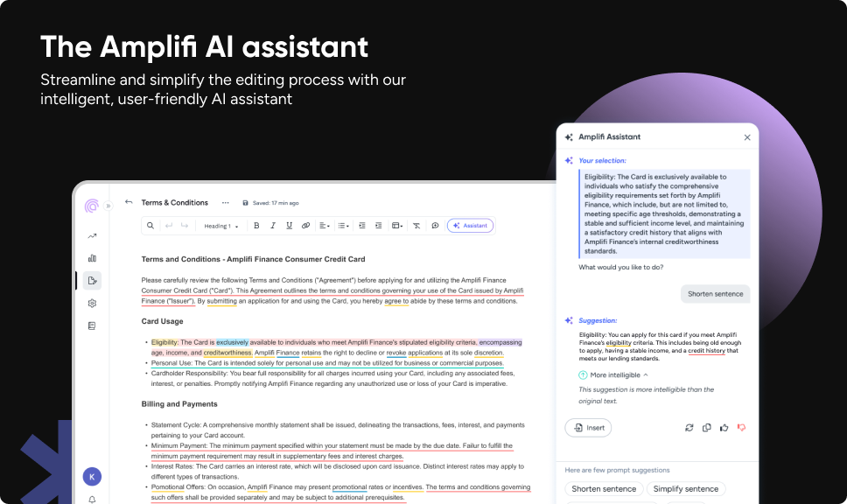
Task: Click the add comment icon in toolbar
Action: point(435,225)
